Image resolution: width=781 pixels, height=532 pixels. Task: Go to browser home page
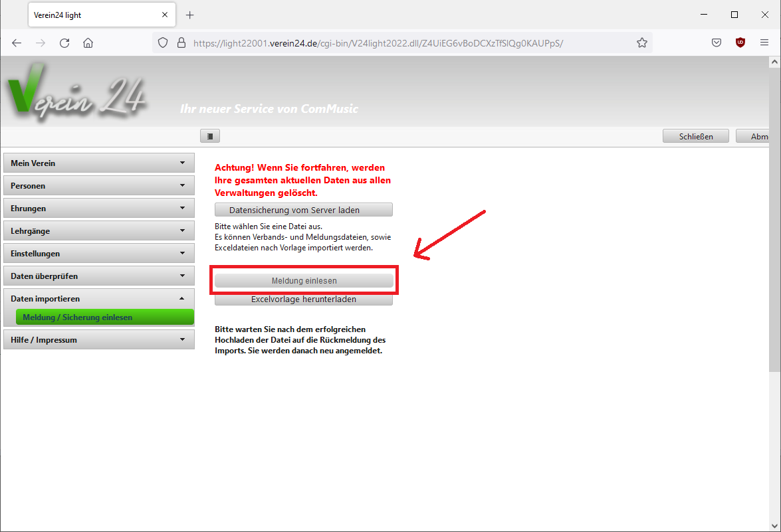point(88,43)
